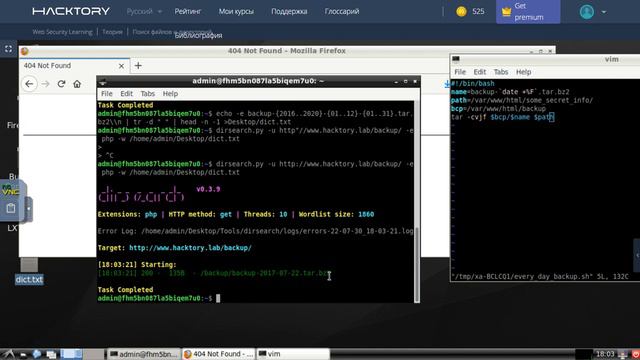Open the Теория breadcrumb

[112, 32]
